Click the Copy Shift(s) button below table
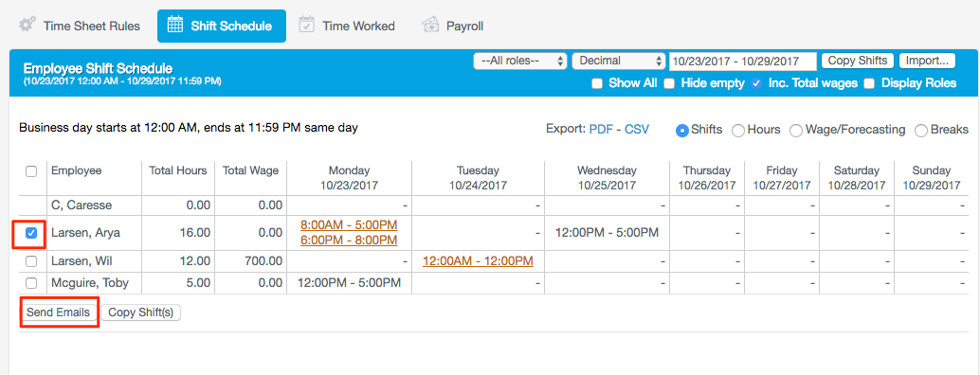 141,312
